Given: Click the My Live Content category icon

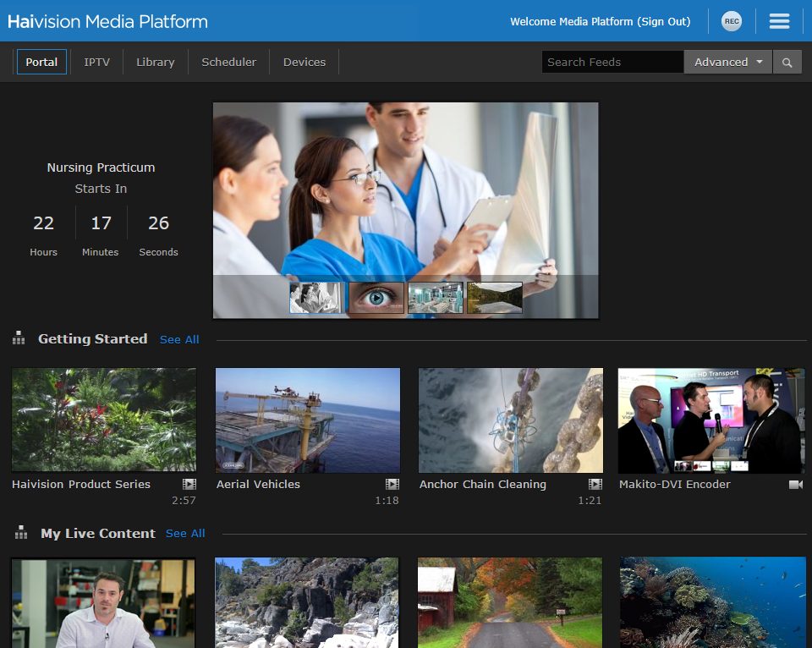Looking at the screenshot, I should (x=20, y=533).
